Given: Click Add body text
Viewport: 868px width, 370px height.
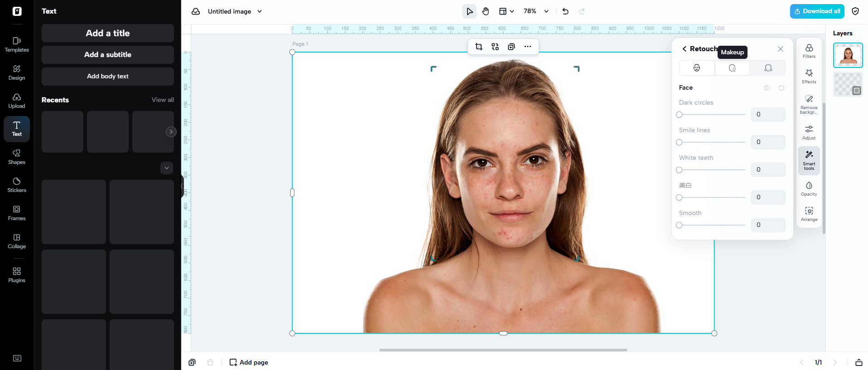Looking at the screenshot, I should point(108,77).
